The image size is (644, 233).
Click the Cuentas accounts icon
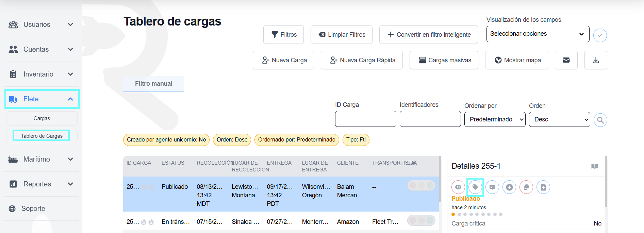coord(13,49)
